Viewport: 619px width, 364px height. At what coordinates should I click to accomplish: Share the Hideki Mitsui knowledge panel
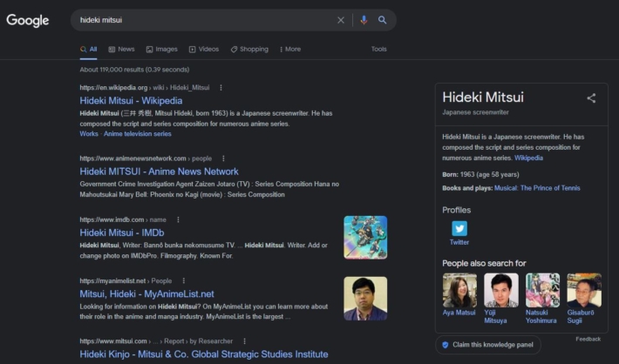[591, 98]
